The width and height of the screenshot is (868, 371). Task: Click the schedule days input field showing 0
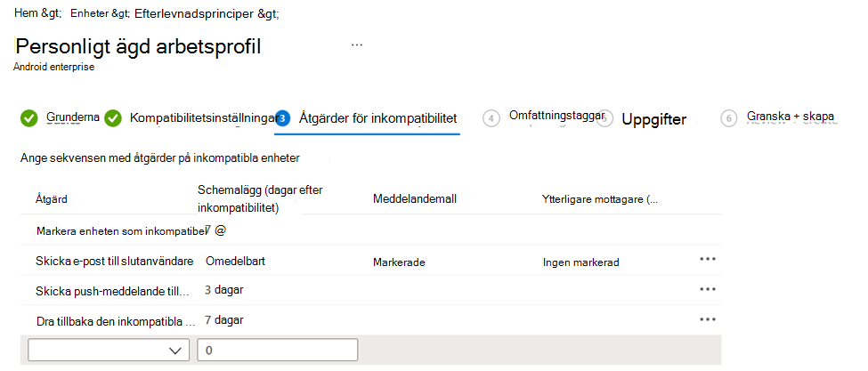pos(278,350)
